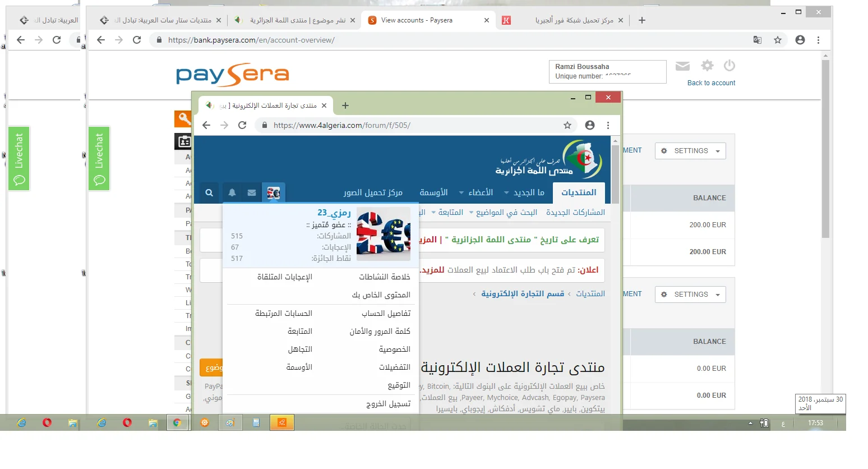The height and width of the screenshot is (469, 868).
Task: Switch to المنتديات forums tab
Action: pos(579,192)
